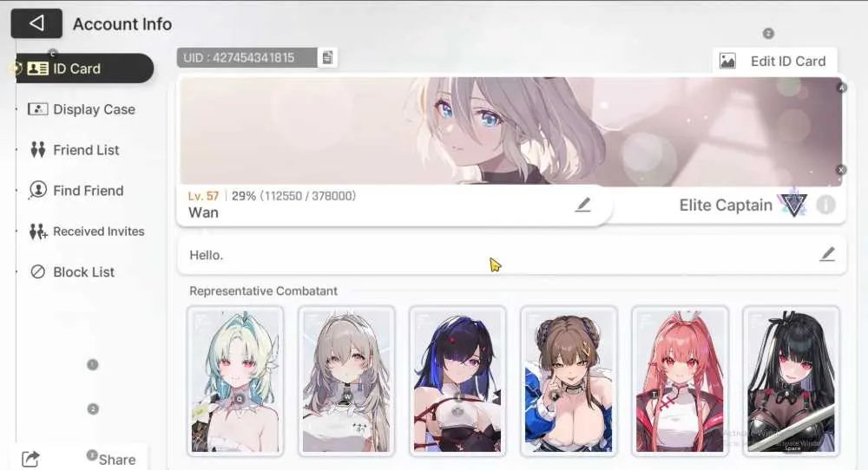This screenshot has height=470, width=868.
Task: Select the grey long-haired combatant card
Action: (x=346, y=381)
